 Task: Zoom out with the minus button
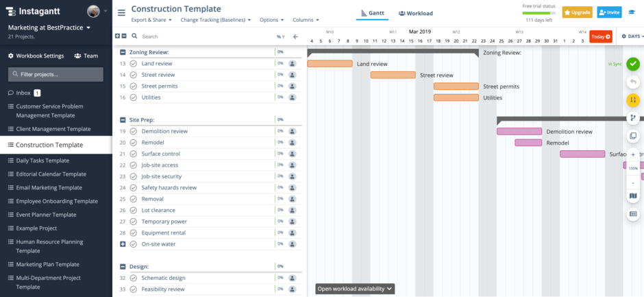[633, 182]
